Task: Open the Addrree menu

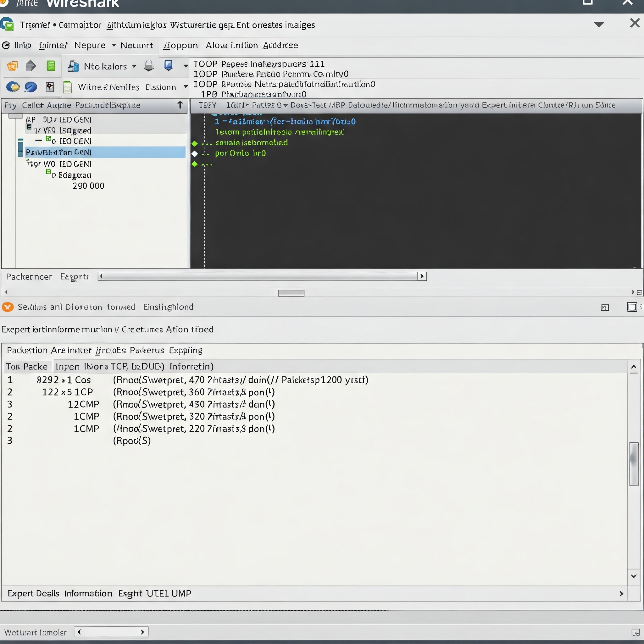Action: 280,45
